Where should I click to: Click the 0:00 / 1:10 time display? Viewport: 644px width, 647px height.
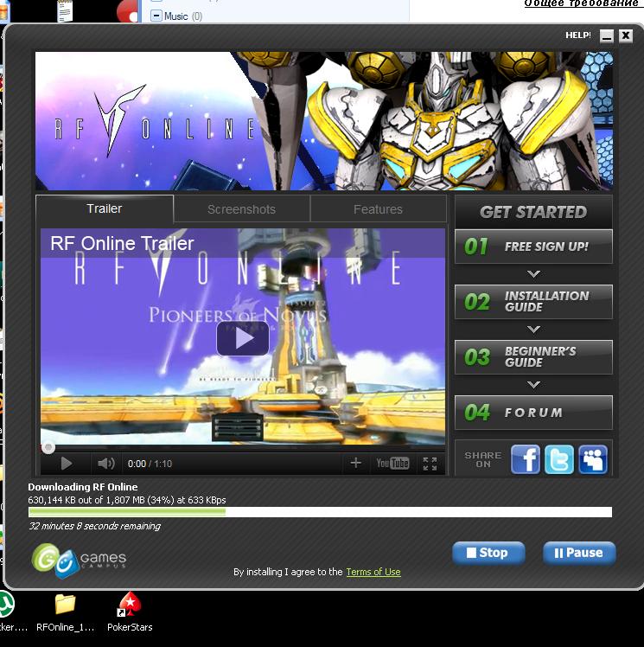[150, 464]
